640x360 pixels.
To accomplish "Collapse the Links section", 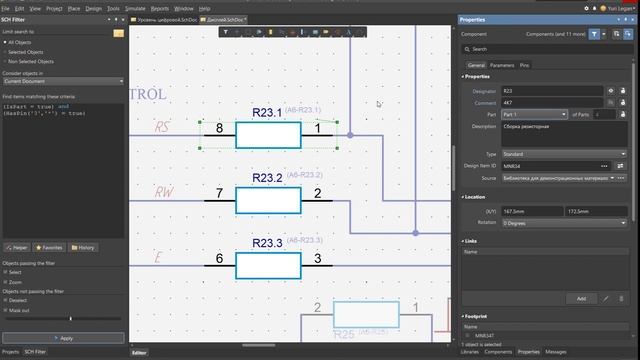I will tap(469, 241).
